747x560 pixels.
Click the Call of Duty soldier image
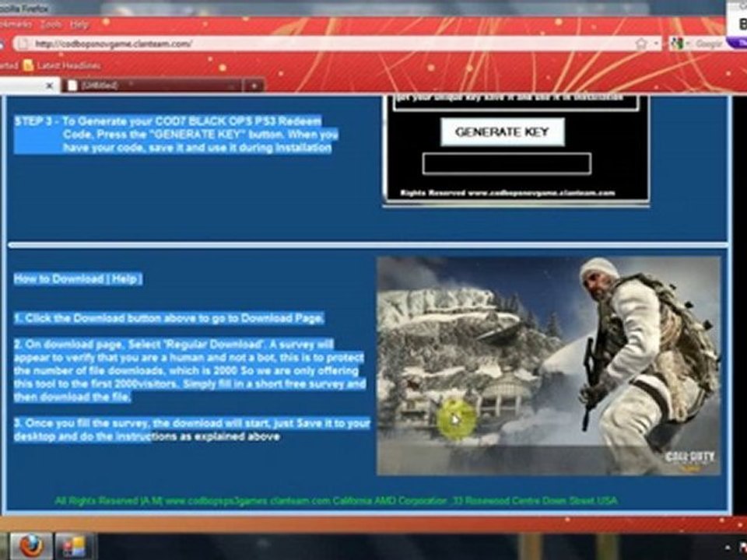[549, 366]
